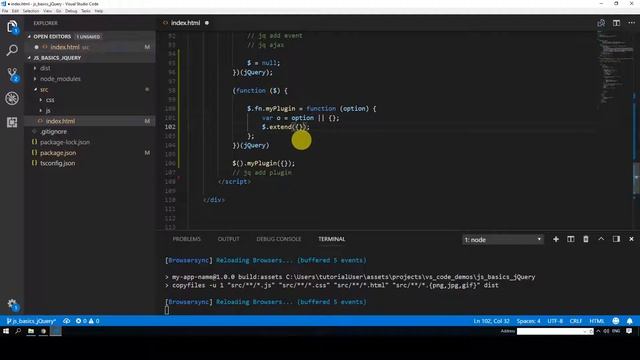Open Windows Start menu
The image size is (640, 360).
[x=6, y=331]
